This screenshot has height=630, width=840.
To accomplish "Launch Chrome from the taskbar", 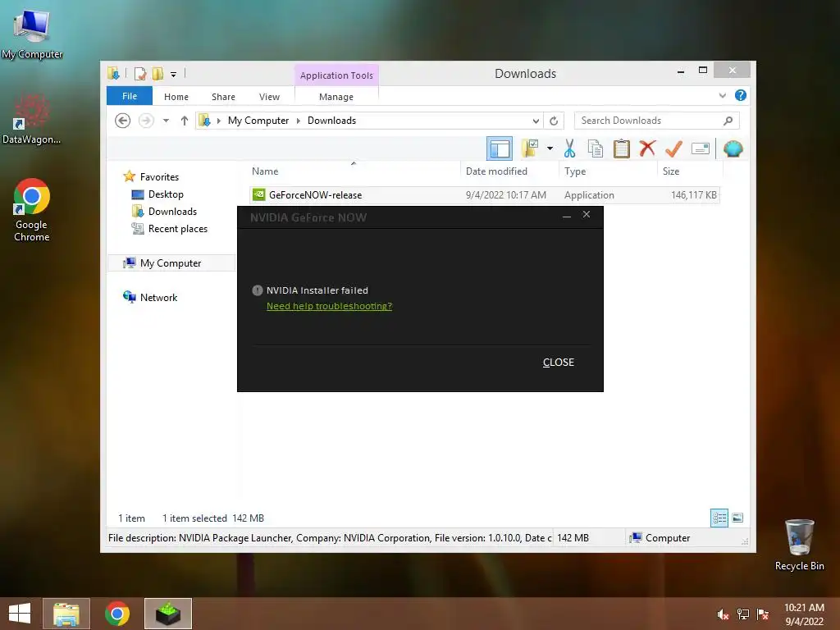I will pyautogui.click(x=116, y=614).
